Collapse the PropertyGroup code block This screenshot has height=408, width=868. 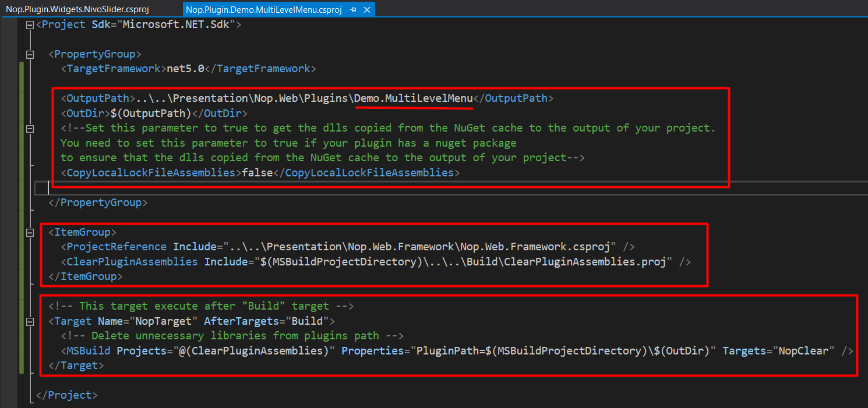30,54
